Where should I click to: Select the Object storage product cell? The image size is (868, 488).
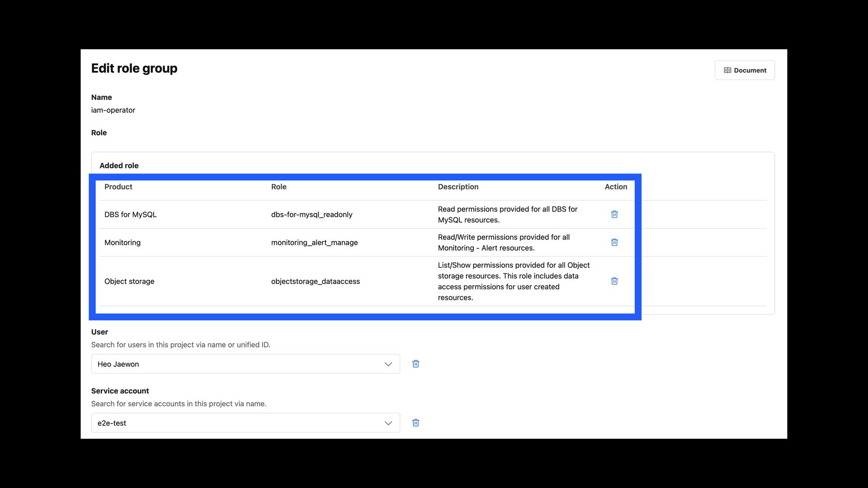tap(129, 282)
